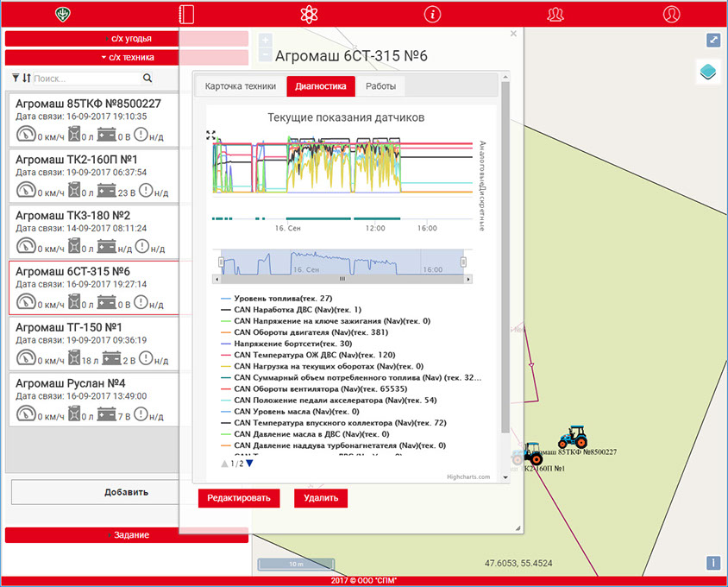Open the users group icon in header
The image size is (728, 587).
click(x=556, y=14)
